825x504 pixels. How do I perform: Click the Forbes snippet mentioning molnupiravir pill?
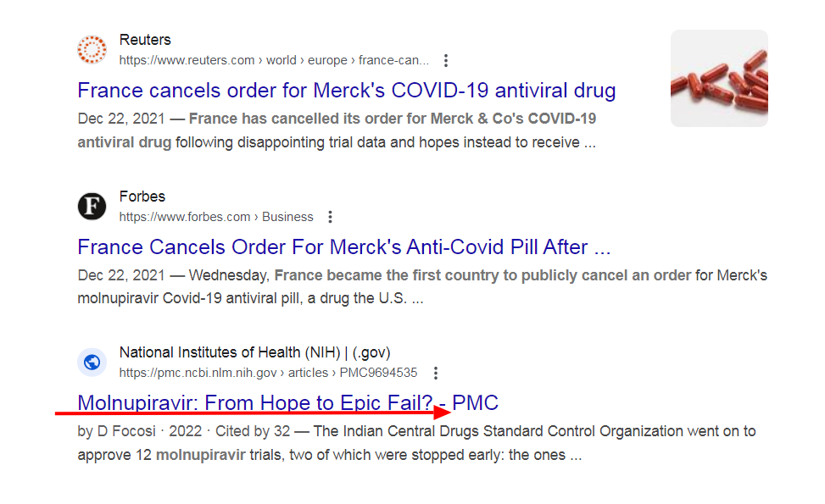[x=422, y=287]
